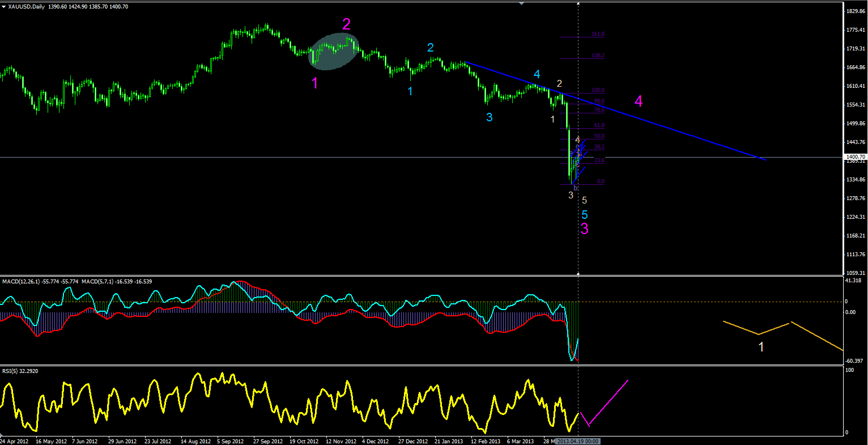This screenshot has height=445, width=868.
Task: Click the 27 Sep 2012 date label
Action: pyautogui.click(x=267, y=441)
